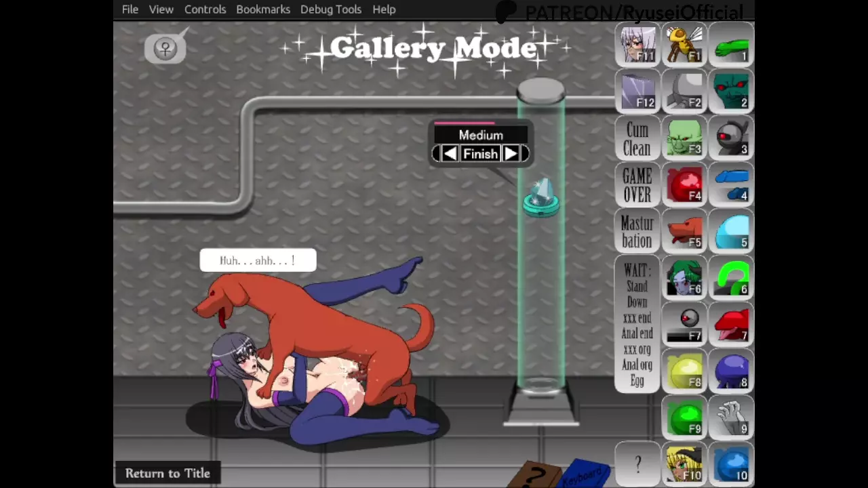Open the Bookmarks menu
Viewport: 868px width, 488px height.
tap(263, 9)
